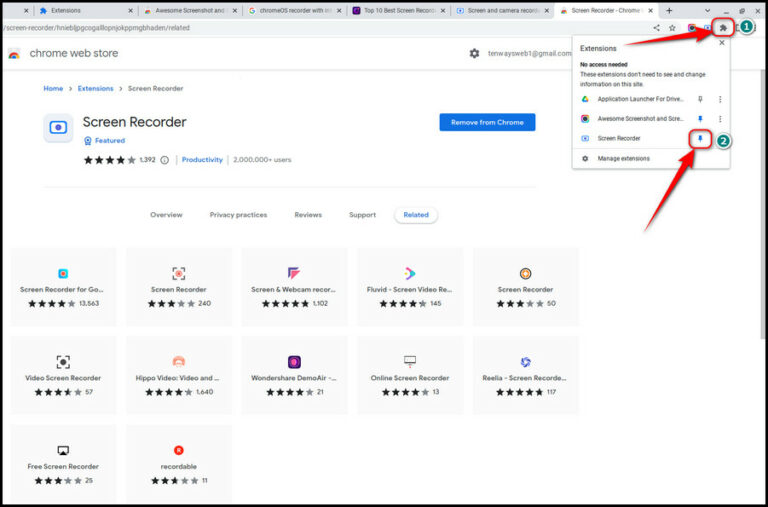Open Hippo Video extension card
This screenshot has height=507, width=768.
(x=179, y=375)
